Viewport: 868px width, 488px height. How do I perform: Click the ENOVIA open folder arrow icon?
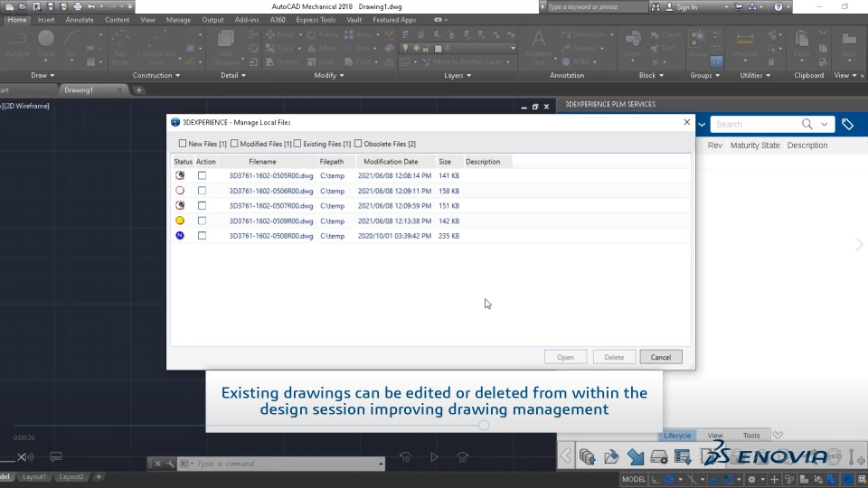611,456
